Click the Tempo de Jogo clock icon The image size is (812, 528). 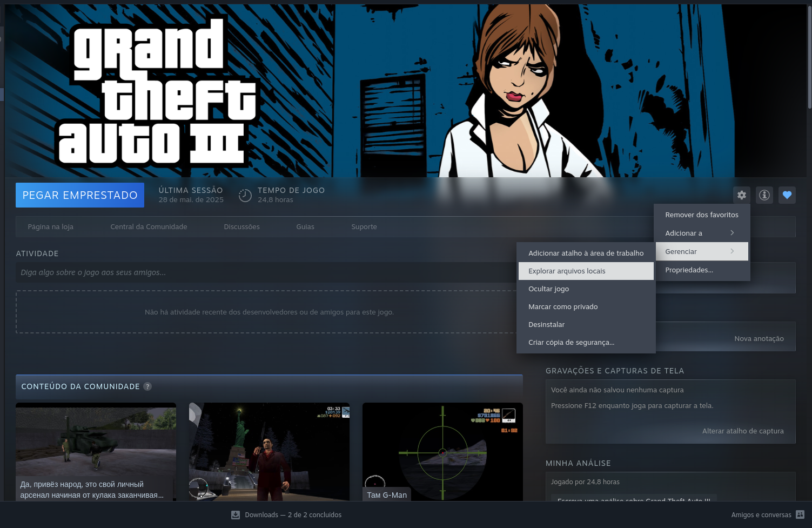245,195
